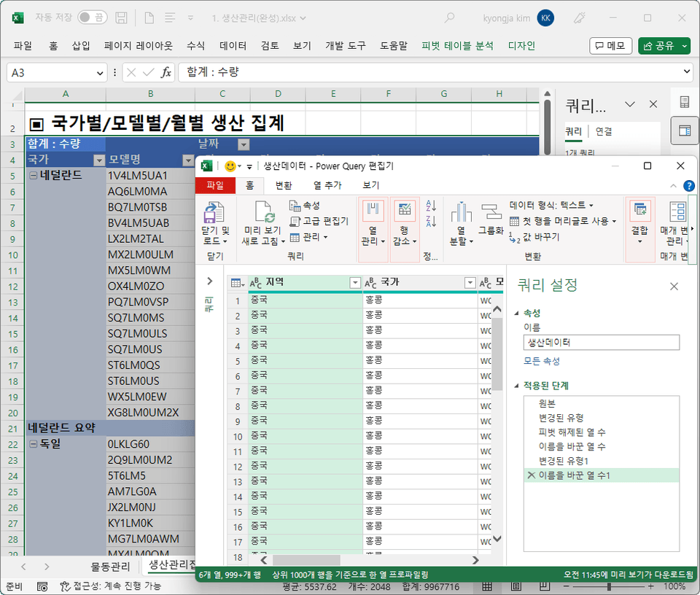Click Replace Values in ribbon
Screen dimensions: 700x595
pos(534,237)
